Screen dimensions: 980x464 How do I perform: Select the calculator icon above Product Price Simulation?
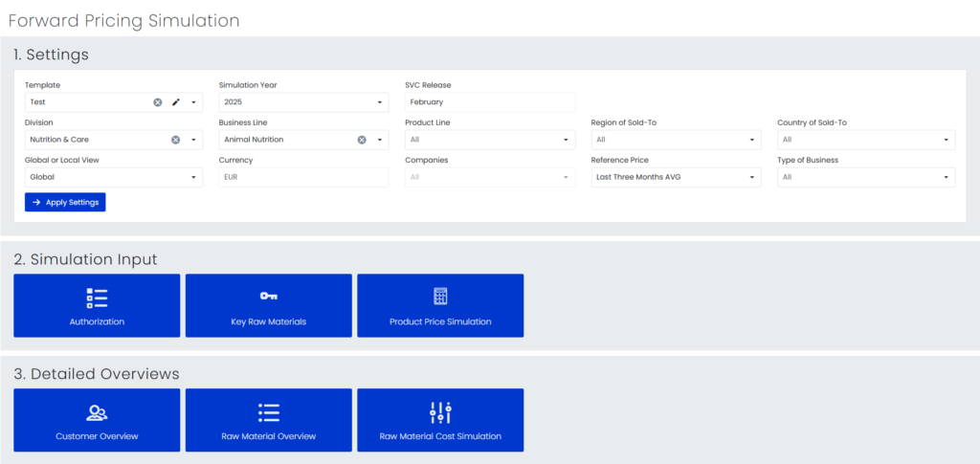tap(440, 296)
